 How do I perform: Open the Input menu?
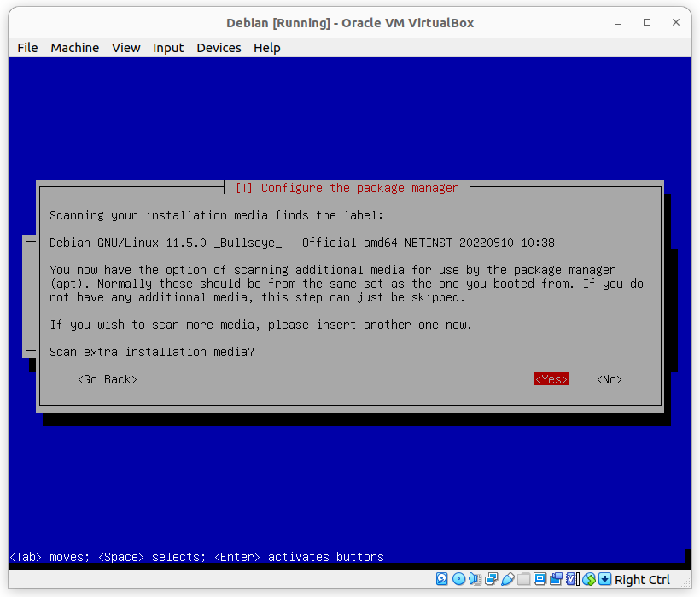[168, 48]
